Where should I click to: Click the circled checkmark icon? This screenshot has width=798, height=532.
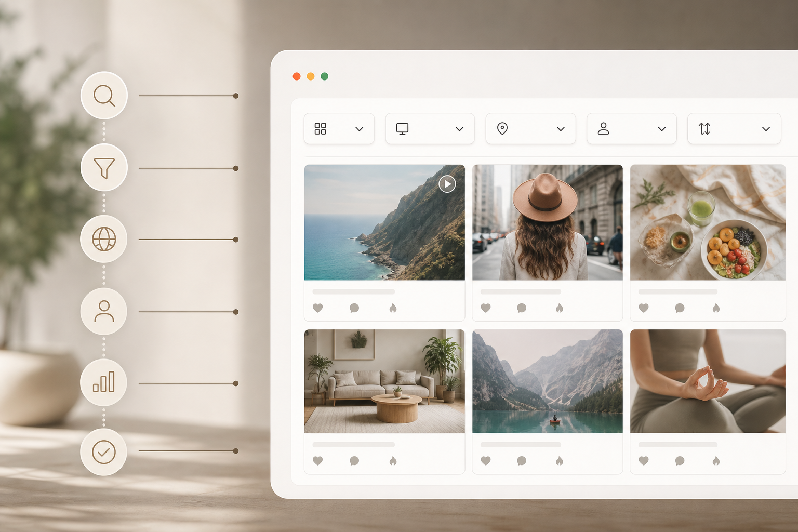(x=104, y=452)
